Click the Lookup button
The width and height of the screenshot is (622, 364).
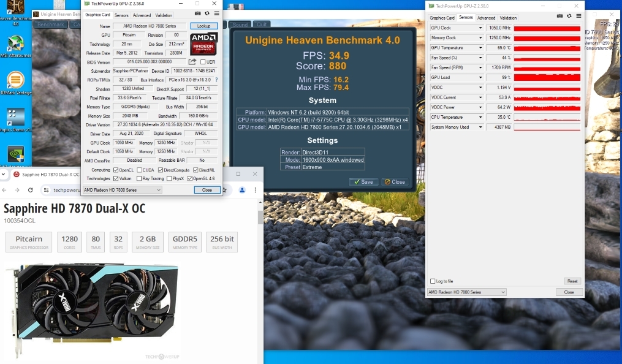(204, 26)
